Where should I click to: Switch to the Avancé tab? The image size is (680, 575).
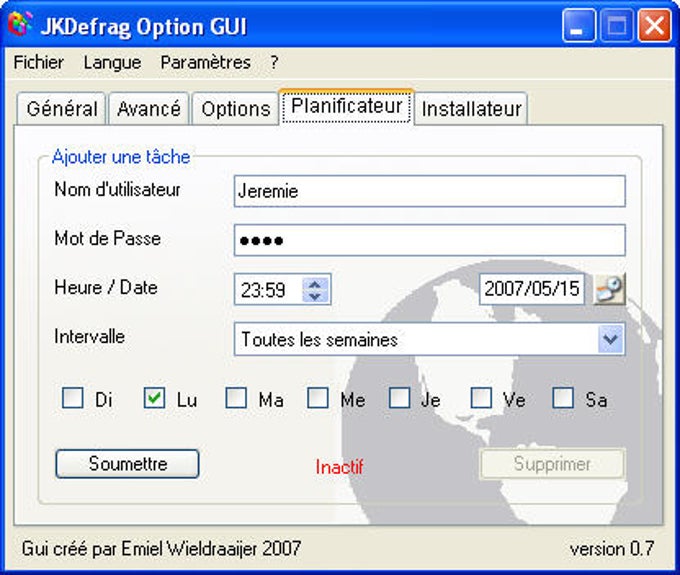coord(149,108)
